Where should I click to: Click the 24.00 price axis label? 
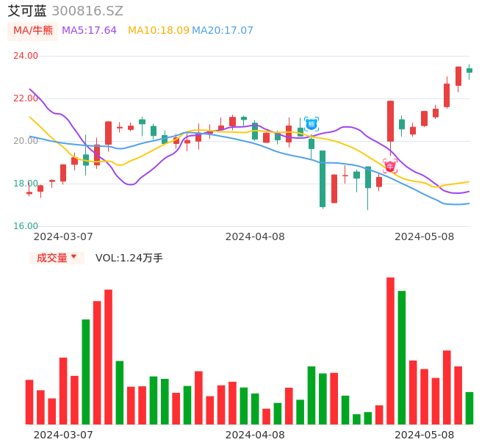coord(26,56)
